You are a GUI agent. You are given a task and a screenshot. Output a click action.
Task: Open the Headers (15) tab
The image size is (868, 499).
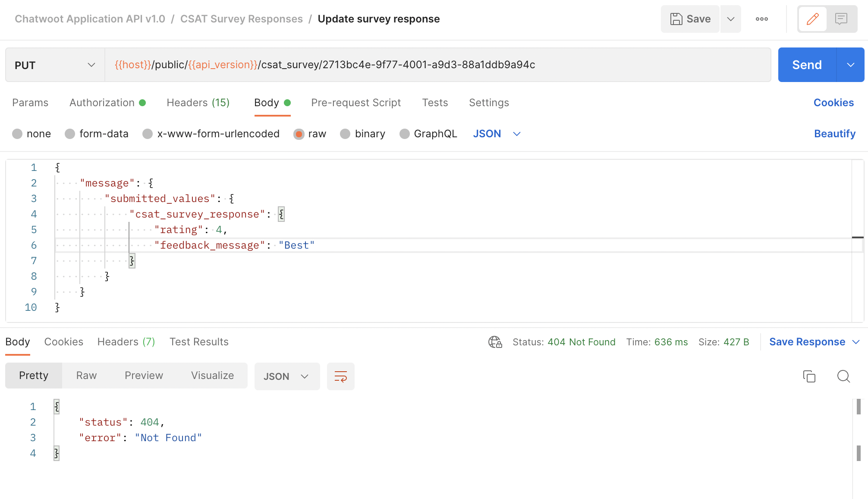pos(198,103)
